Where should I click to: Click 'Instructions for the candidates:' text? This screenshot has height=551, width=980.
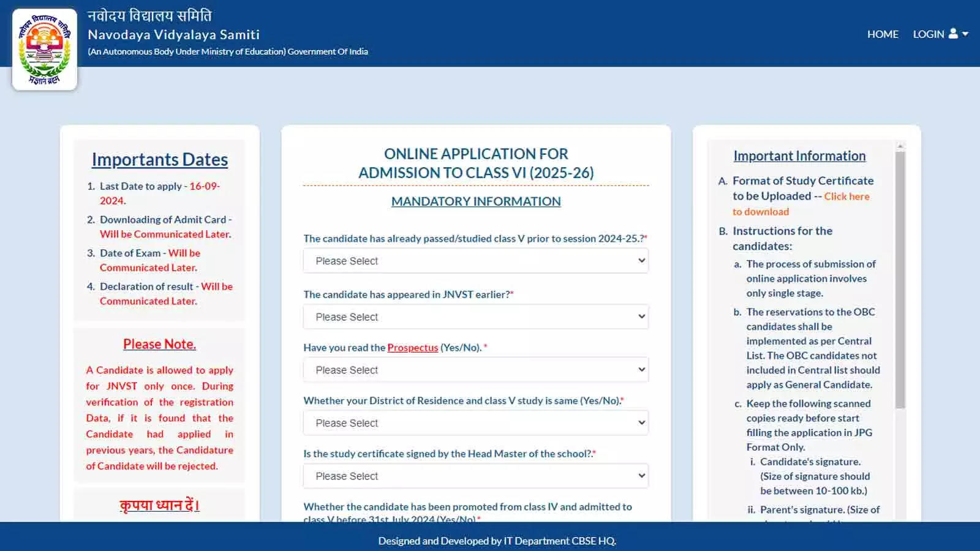click(782, 238)
